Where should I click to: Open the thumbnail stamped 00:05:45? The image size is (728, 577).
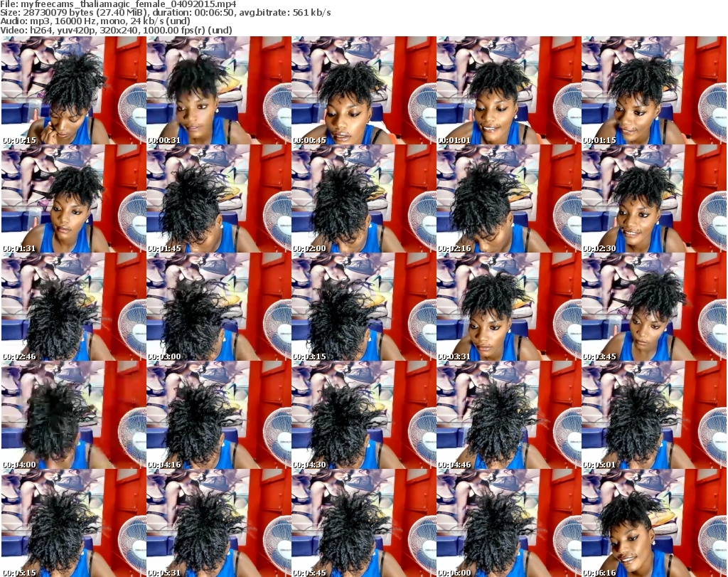coord(364,523)
